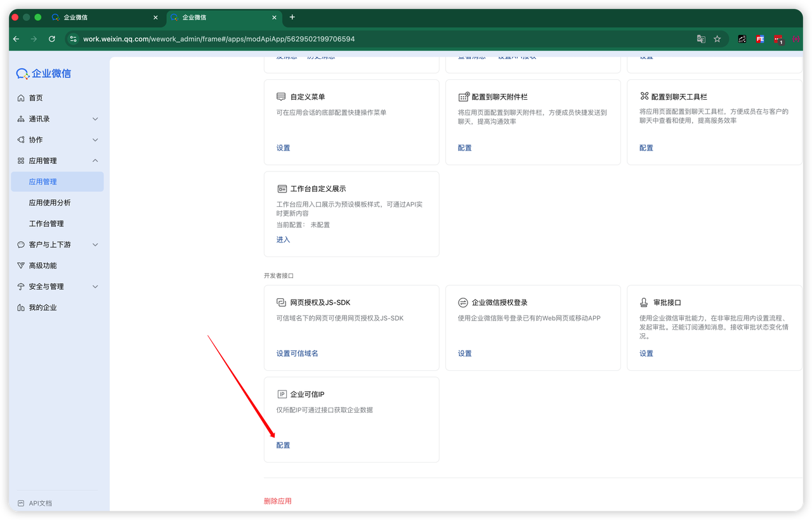Click the 配置到聊天工具栏 card icon
Viewport: 812px width, 520px height.
point(644,97)
